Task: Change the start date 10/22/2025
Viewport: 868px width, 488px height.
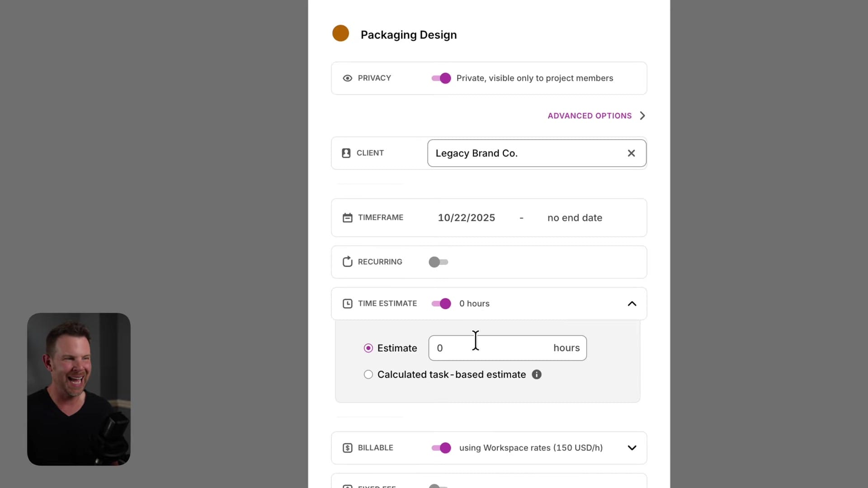Action: tap(466, 218)
